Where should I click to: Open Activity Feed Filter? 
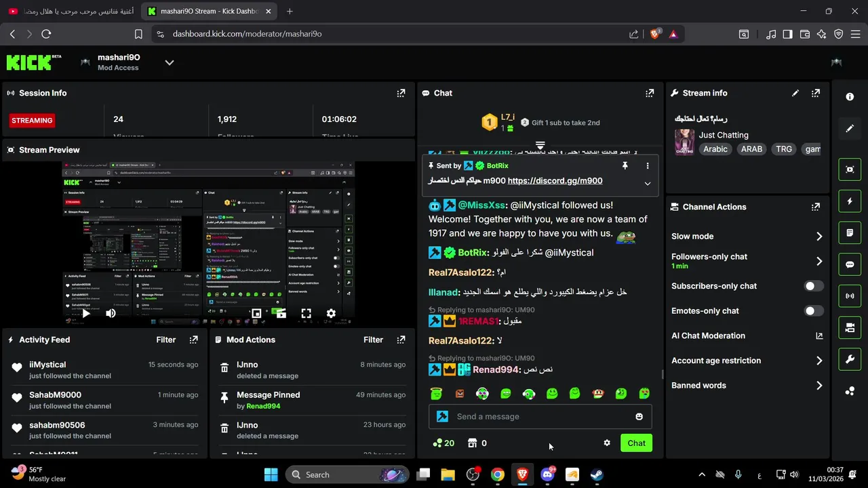165,340
